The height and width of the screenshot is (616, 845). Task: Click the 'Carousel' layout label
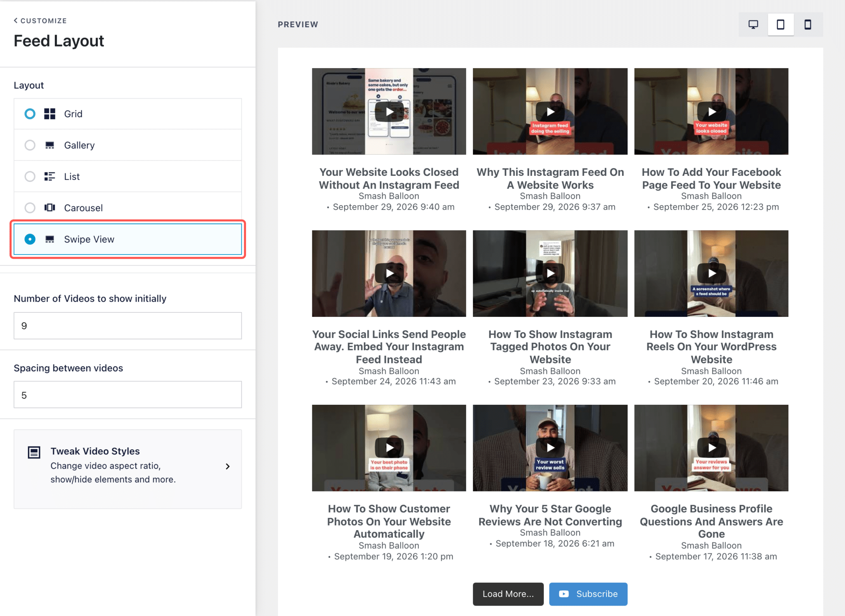coord(83,208)
